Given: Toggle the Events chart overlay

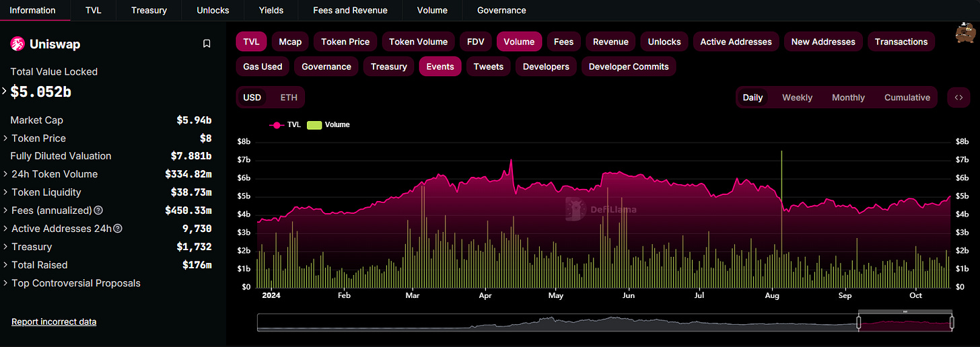Looking at the screenshot, I should pos(440,67).
